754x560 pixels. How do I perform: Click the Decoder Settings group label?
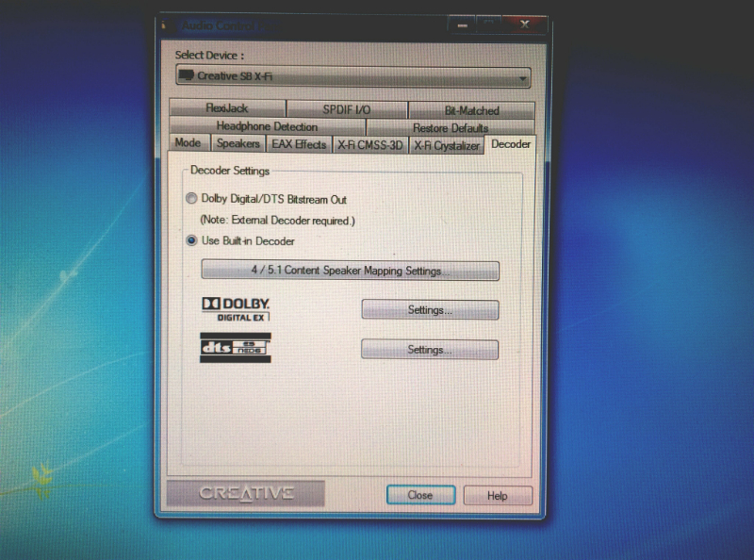tap(230, 171)
